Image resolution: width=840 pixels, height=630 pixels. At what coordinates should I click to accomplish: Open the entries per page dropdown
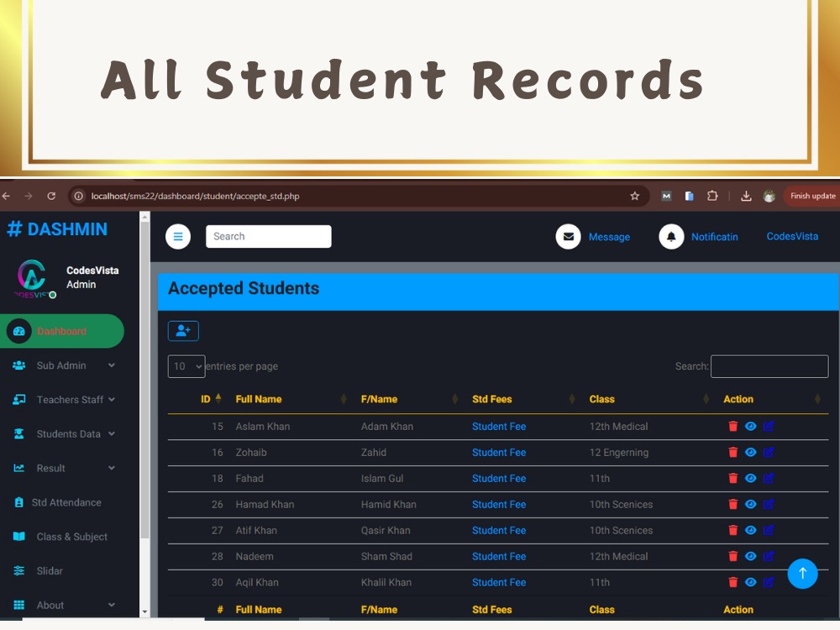(186, 366)
